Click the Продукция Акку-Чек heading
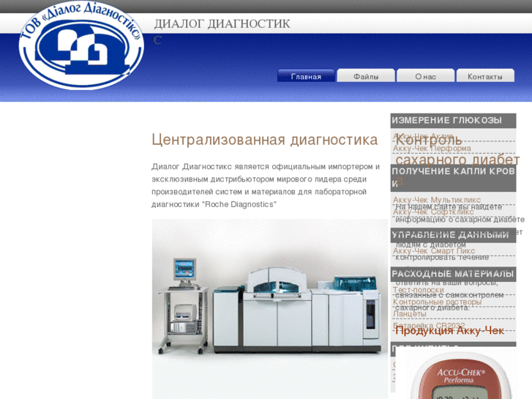This screenshot has width=532, height=399. tap(450, 330)
